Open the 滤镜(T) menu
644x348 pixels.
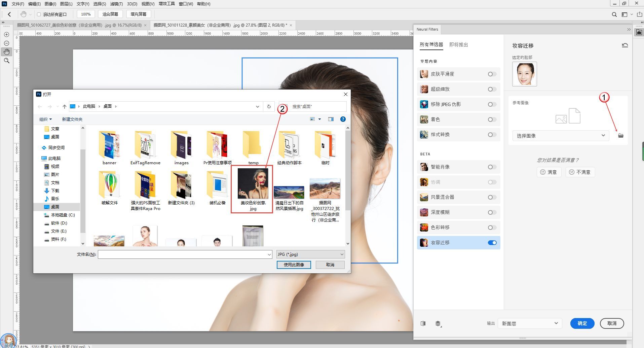point(116,4)
